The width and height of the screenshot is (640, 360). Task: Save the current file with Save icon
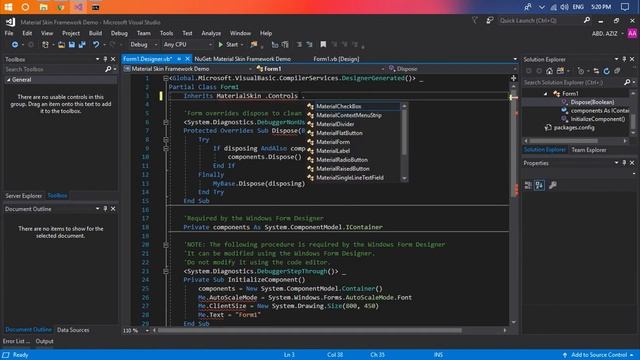tap(71, 44)
